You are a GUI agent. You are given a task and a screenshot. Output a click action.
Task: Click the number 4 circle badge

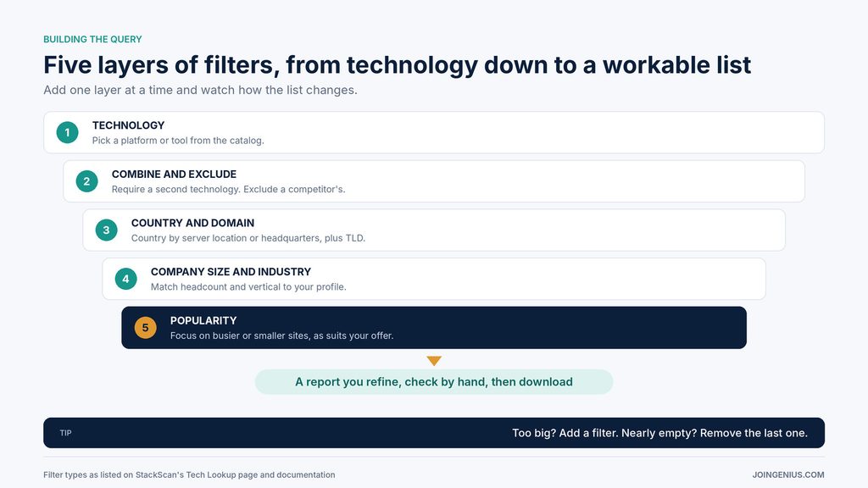pos(125,279)
